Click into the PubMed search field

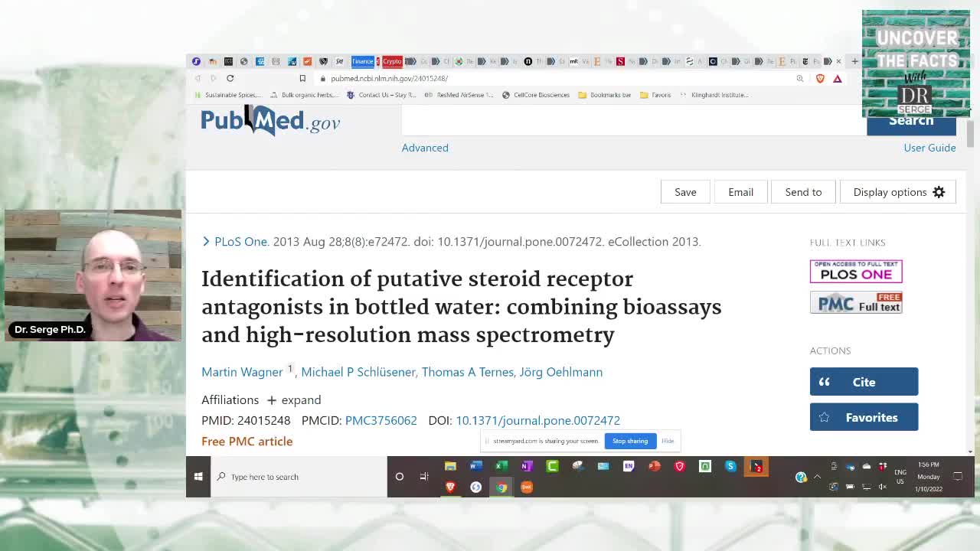tap(634, 121)
